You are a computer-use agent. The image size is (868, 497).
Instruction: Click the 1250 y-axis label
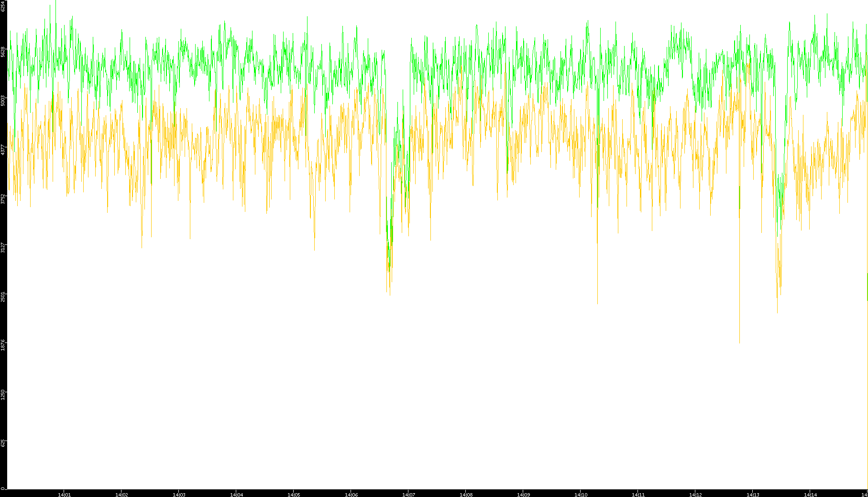point(3,395)
